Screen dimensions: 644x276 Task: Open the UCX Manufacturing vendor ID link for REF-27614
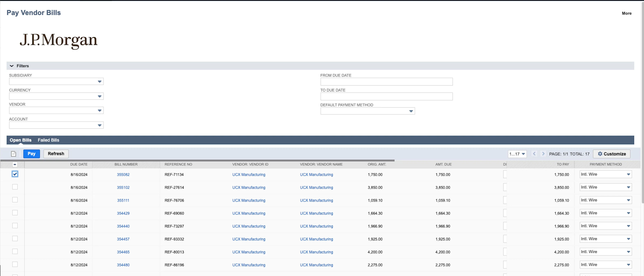click(x=249, y=187)
